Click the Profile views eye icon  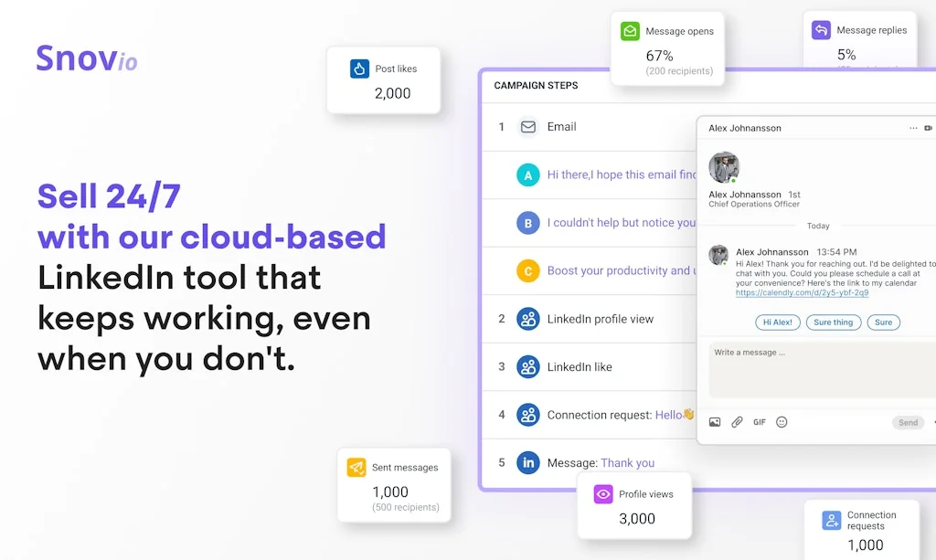603,494
